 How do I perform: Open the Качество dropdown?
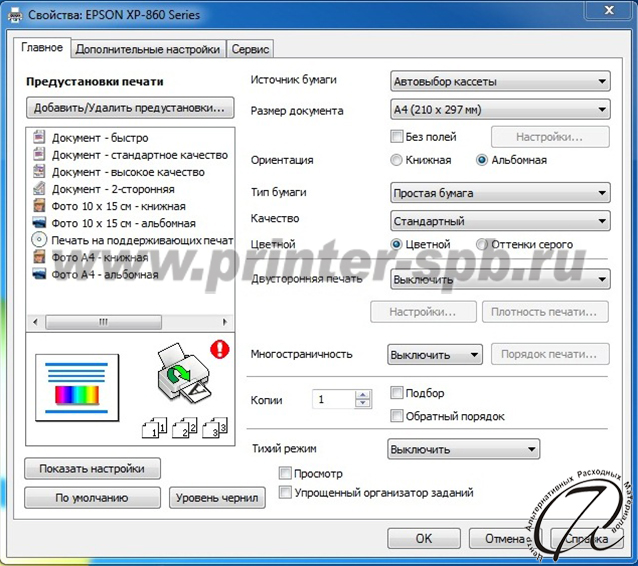(x=500, y=221)
